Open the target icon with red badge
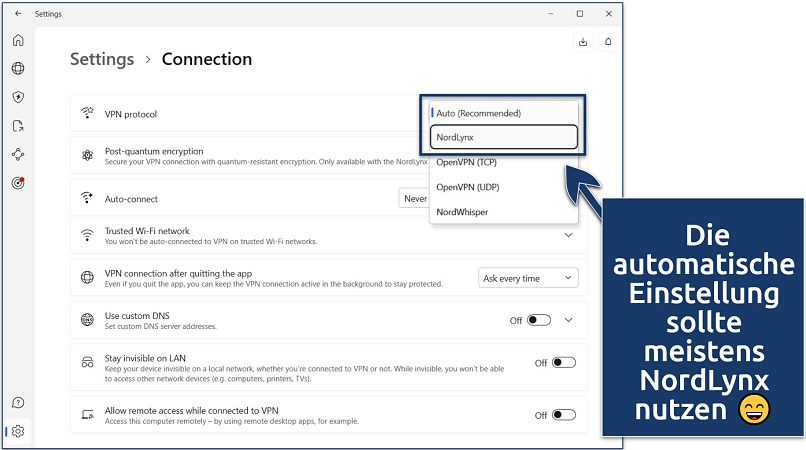Viewport: 806px width, 450px height. point(18,183)
